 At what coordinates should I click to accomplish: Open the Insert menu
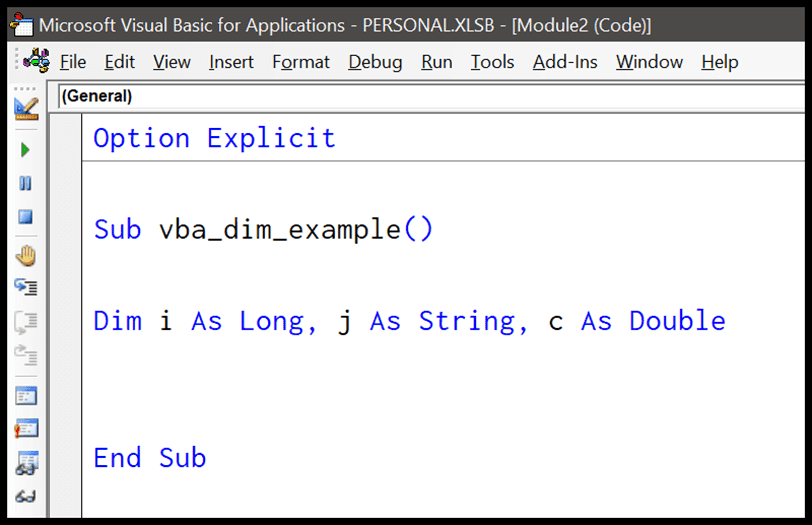click(x=231, y=62)
